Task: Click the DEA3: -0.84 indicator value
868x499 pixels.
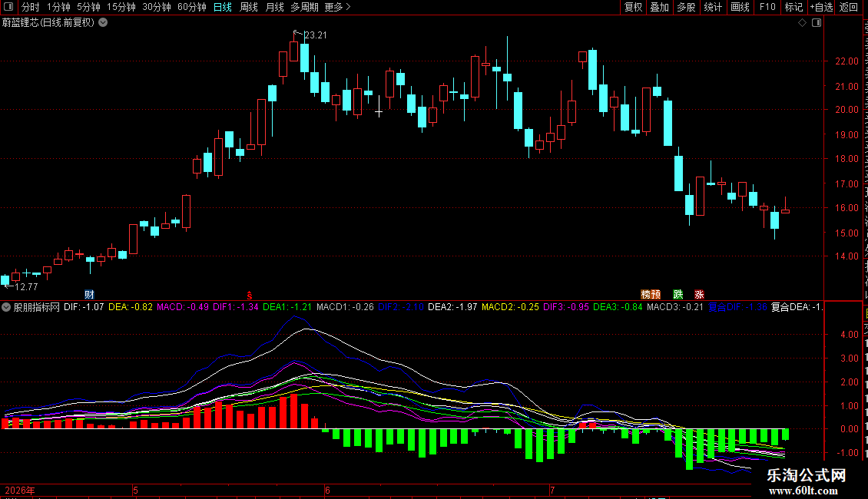Action: [x=618, y=307]
